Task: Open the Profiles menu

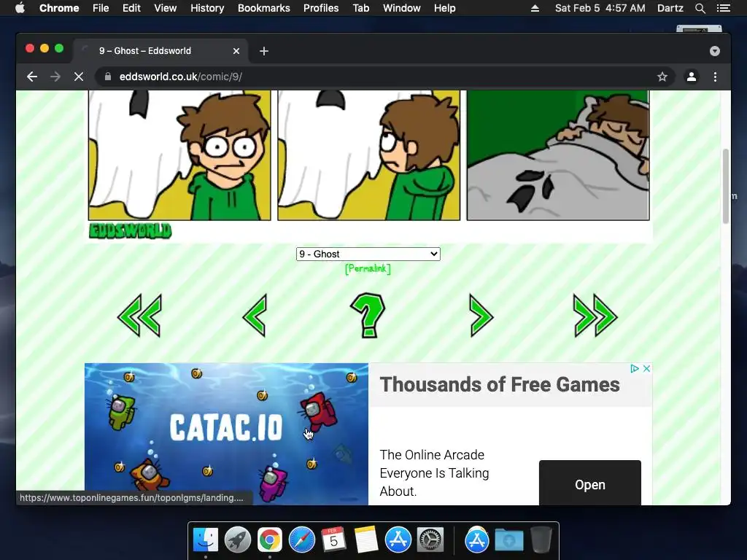Action: pyautogui.click(x=321, y=8)
